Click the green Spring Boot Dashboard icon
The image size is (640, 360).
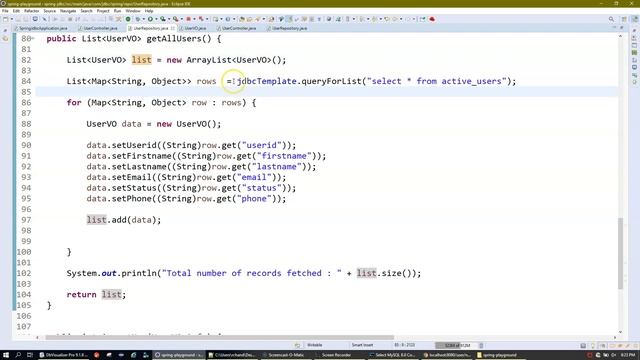(x=128, y=19)
